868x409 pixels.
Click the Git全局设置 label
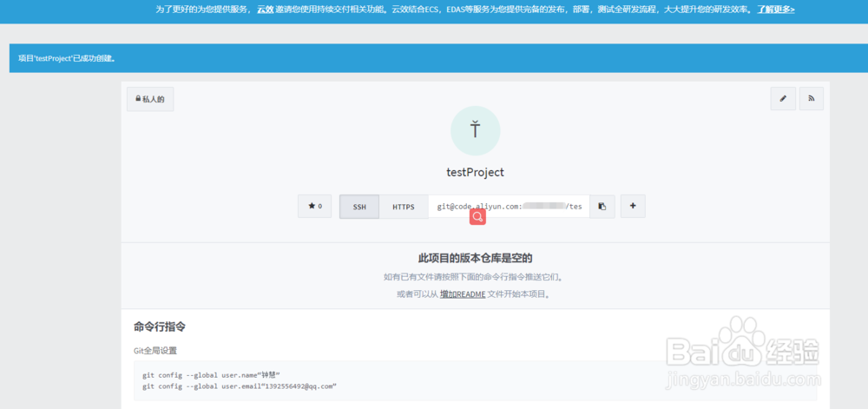click(x=155, y=351)
